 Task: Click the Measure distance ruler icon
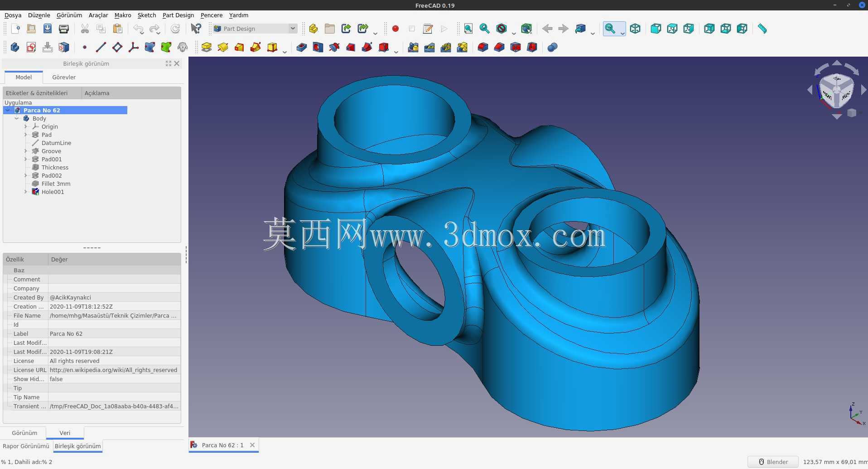point(762,29)
